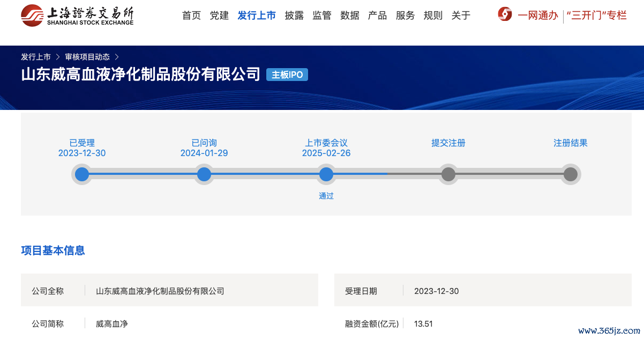Click the 受理日期 field label
The image size is (644, 339).
coord(361,291)
